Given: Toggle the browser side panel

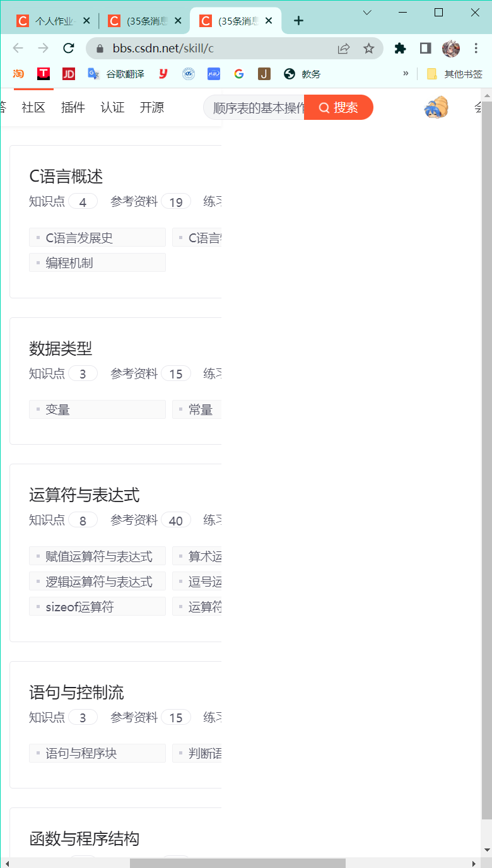Looking at the screenshot, I should pos(425,49).
